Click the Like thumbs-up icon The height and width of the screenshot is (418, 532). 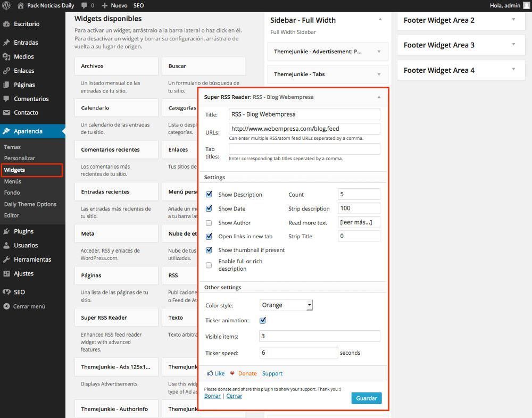pos(210,373)
